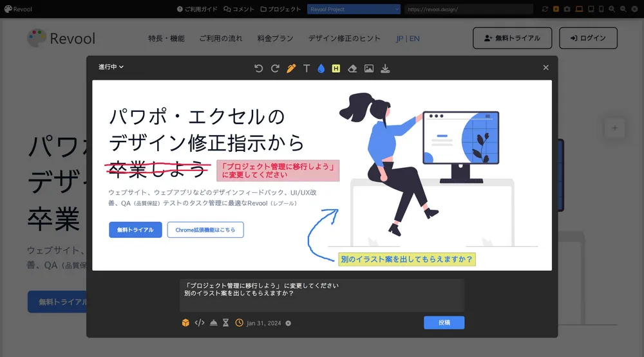Click the insert image icon
The height and width of the screenshot is (357, 644).
click(x=369, y=69)
